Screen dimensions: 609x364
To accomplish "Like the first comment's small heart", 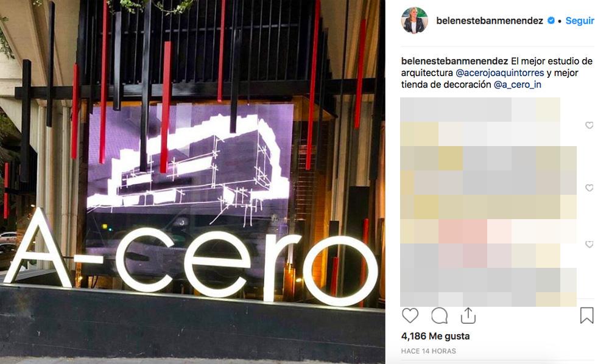I will [x=589, y=125].
